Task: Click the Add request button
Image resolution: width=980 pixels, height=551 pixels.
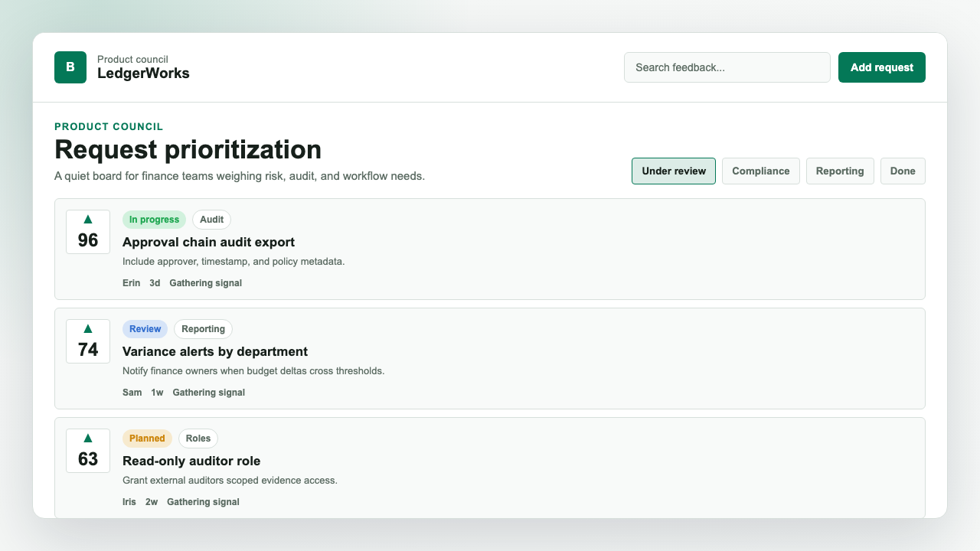Action: pyautogui.click(x=882, y=67)
